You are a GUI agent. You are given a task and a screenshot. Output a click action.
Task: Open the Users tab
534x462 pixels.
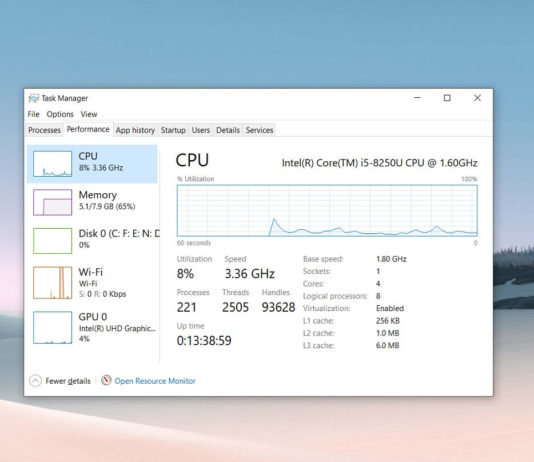201,130
